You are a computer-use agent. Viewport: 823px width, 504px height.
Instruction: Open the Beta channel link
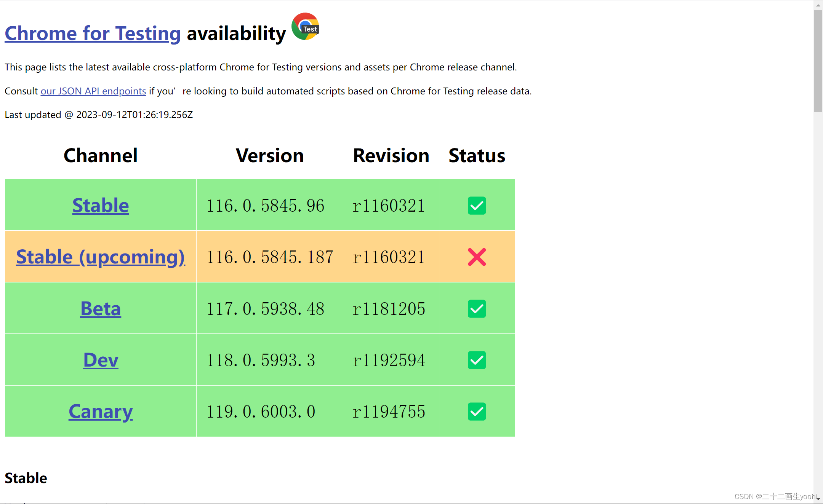[100, 308]
